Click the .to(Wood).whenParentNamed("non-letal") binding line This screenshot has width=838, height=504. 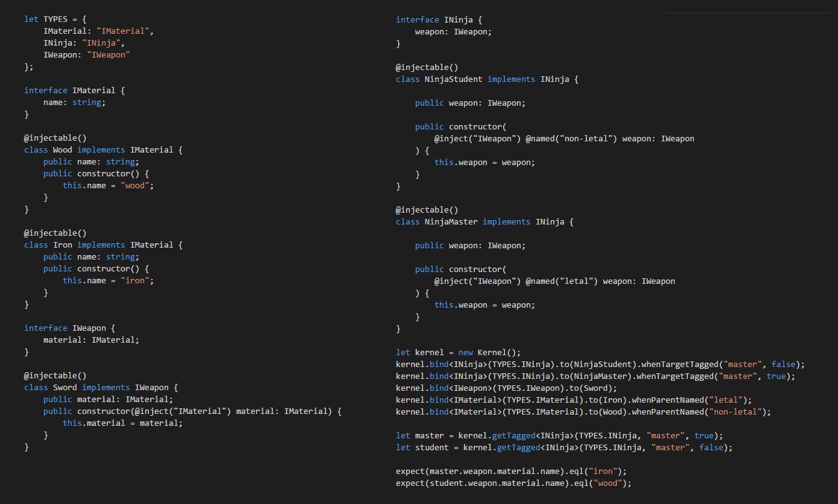pyautogui.click(x=584, y=412)
